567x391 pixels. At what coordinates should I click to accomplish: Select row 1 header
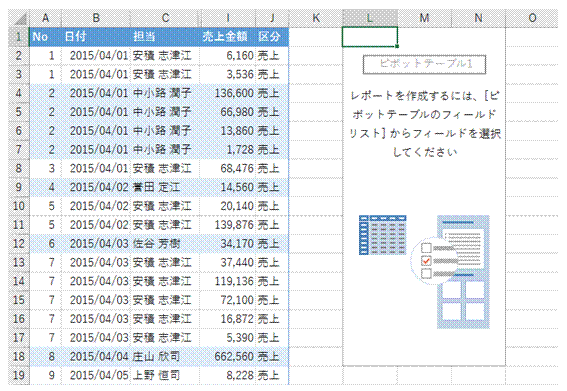pos(19,37)
